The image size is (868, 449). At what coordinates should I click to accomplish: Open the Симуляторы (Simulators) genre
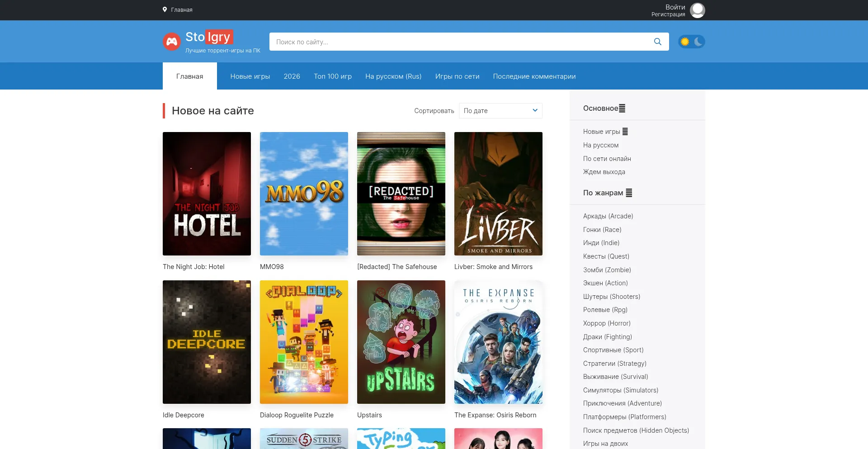pos(621,390)
